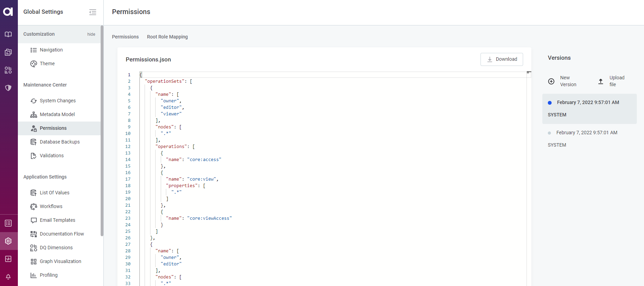Click the Documentation Flow icon
This screenshot has height=286, width=644.
click(34, 234)
